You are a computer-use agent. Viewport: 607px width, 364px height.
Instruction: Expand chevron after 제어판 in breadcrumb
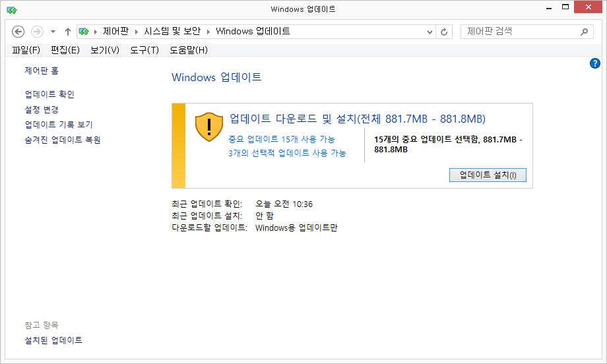tap(137, 32)
